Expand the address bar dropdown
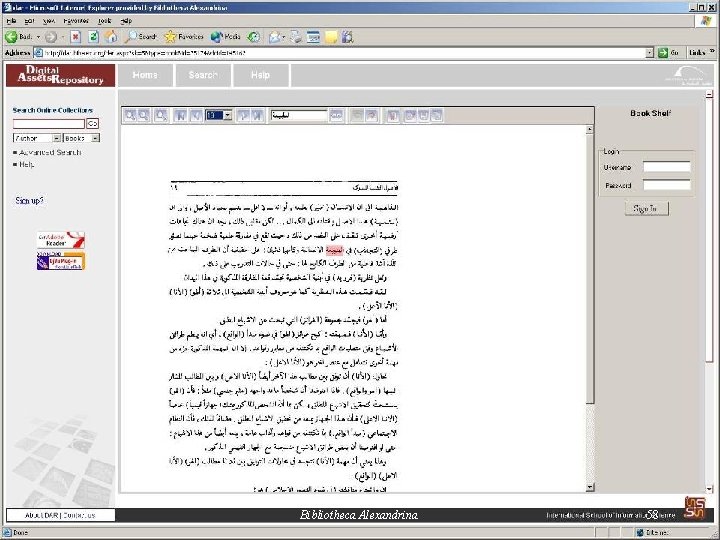Screen dimensions: 720x540 point(649,53)
